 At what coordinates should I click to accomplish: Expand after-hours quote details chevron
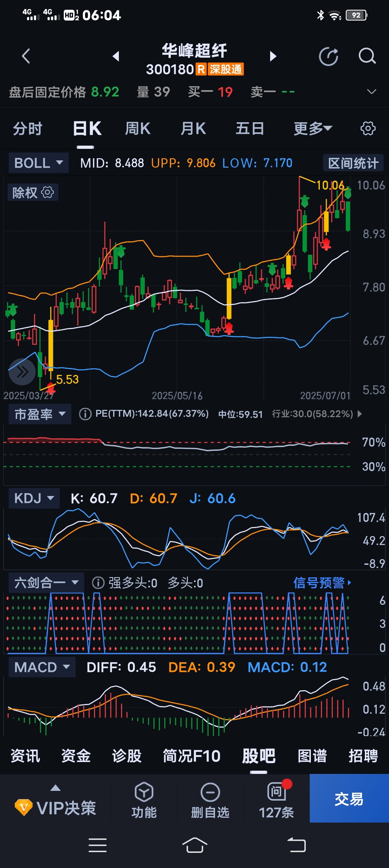tap(371, 92)
